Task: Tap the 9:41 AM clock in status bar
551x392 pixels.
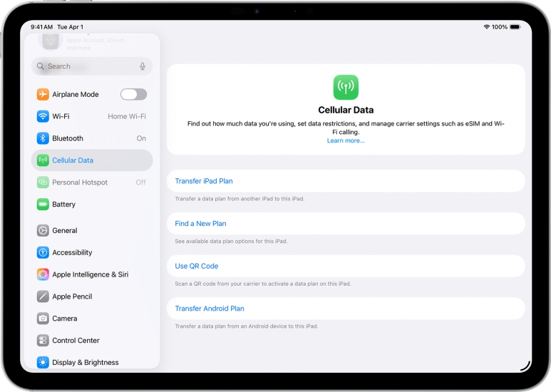Action: (x=41, y=26)
